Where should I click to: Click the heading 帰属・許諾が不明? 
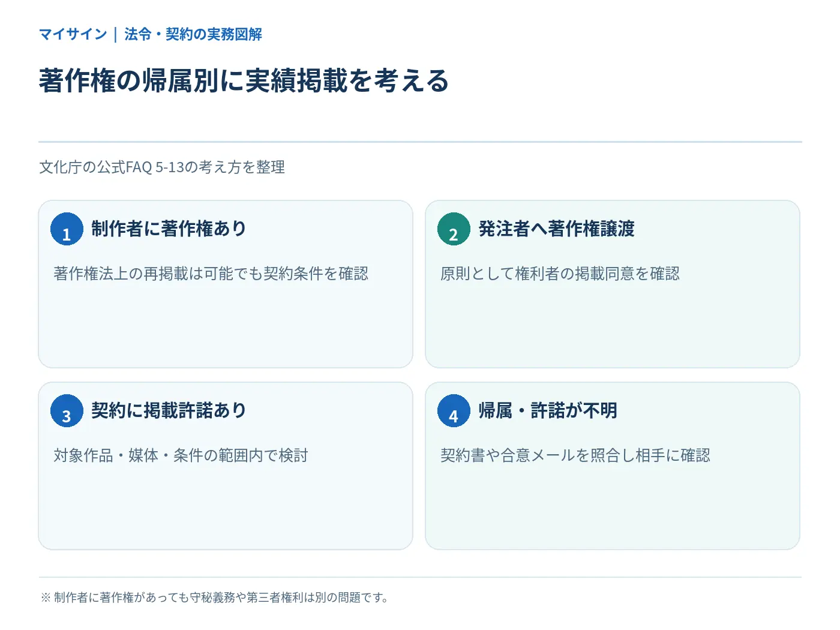[x=548, y=410]
